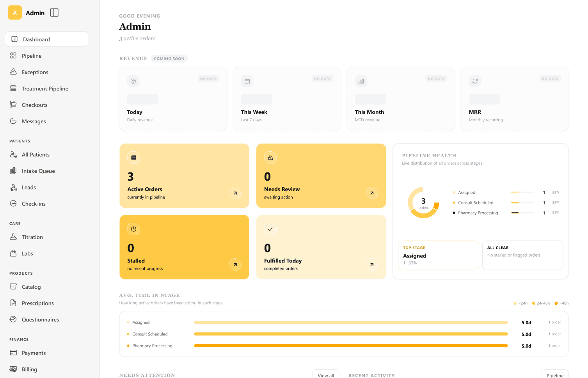Click the All Clear status card

point(523,255)
